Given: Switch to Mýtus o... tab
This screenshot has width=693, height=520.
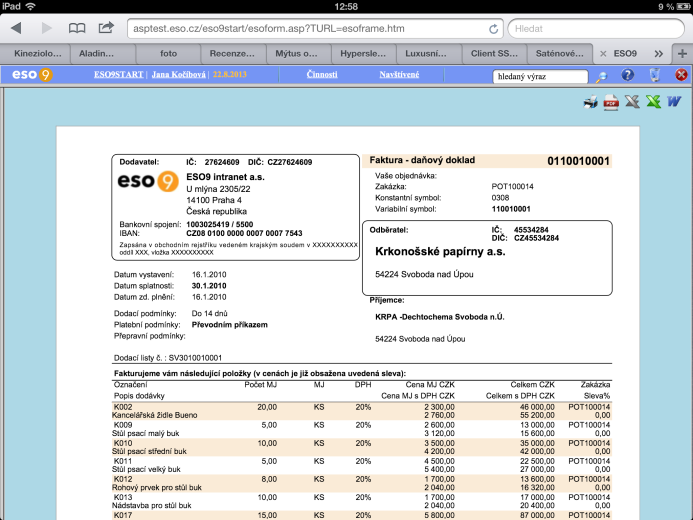Looking at the screenshot, I should [297, 54].
